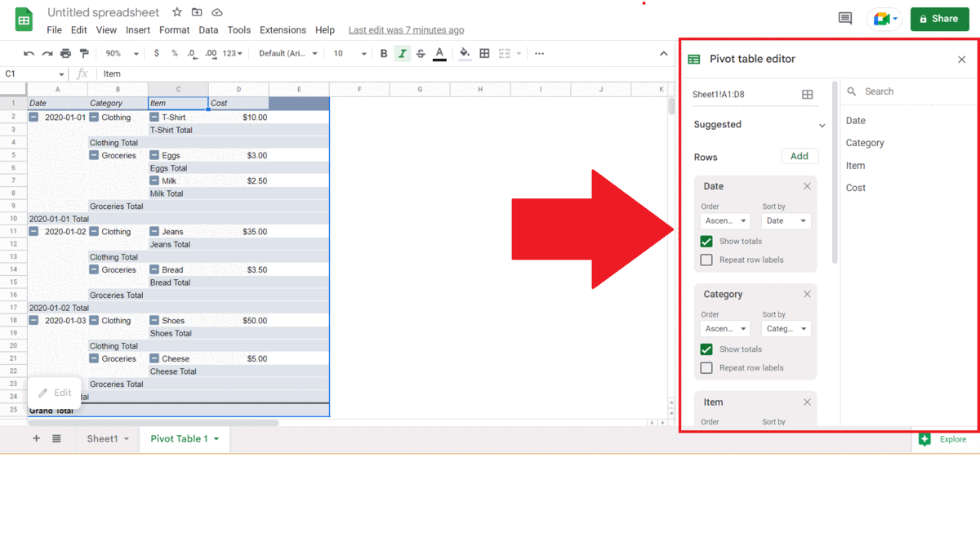Switch to the Sheet1 tab

(101, 438)
